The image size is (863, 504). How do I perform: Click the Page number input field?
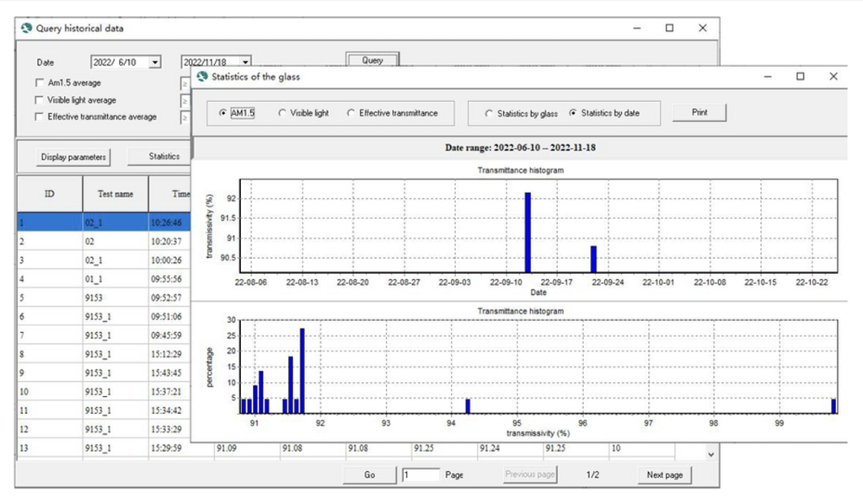pos(421,475)
